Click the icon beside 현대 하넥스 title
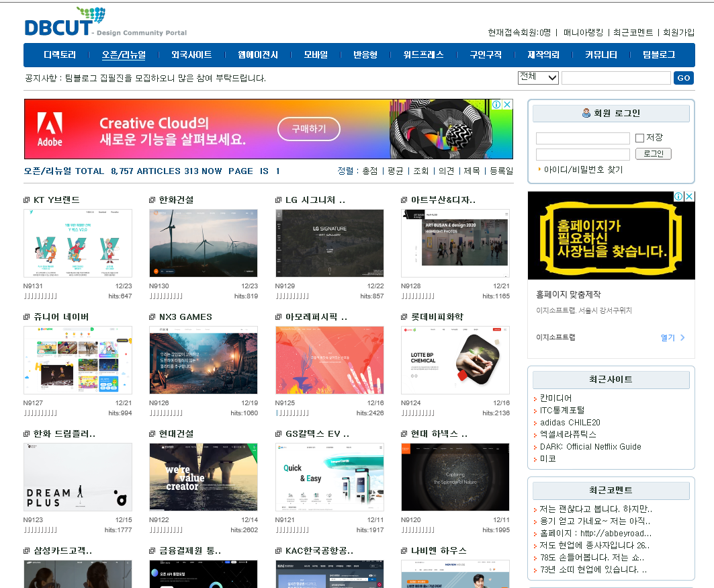 pyautogui.click(x=404, y=434)
